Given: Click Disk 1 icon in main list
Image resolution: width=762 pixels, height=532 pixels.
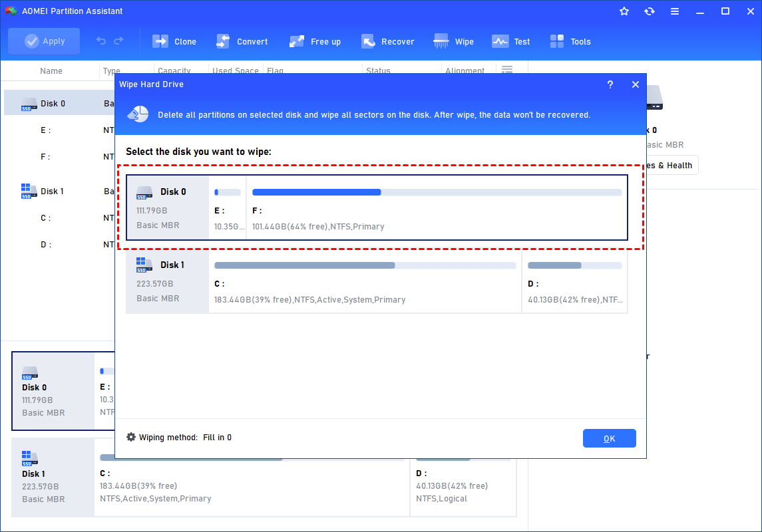Looking at the screenshot, I should click(x=29, y=192).
